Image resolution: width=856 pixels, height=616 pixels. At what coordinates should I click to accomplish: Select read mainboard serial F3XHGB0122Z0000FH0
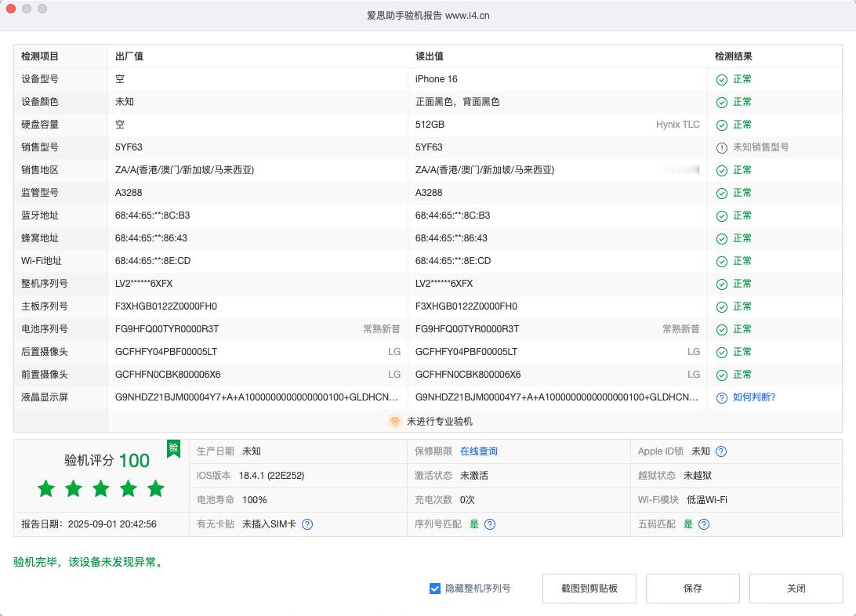[466, 306]
